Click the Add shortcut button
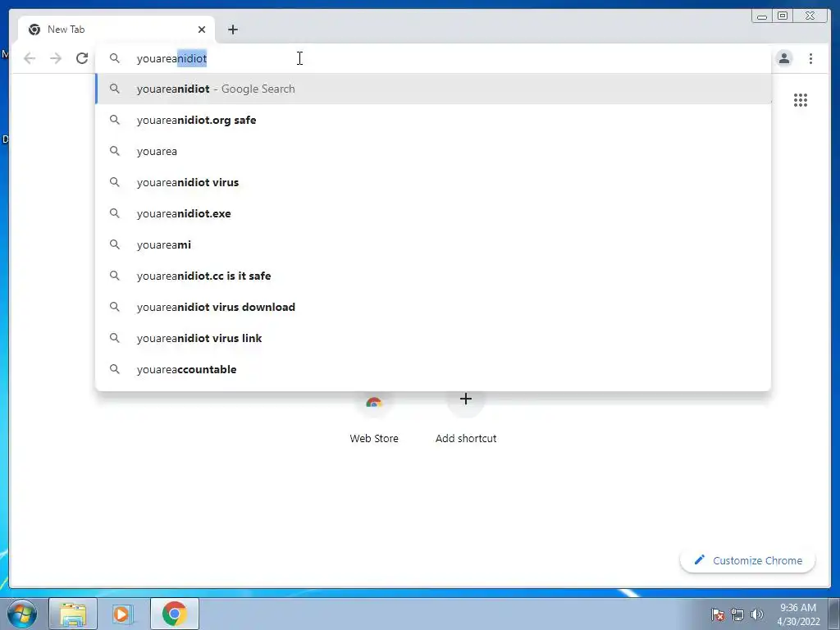This screenshot has width=840, height=630. click(x=466, y=418)
